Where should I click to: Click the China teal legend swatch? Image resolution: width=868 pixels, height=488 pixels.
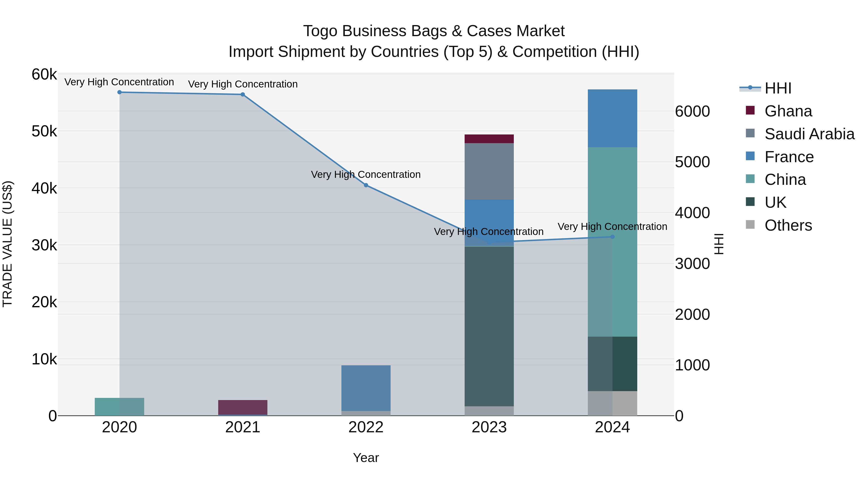[750, 179]
